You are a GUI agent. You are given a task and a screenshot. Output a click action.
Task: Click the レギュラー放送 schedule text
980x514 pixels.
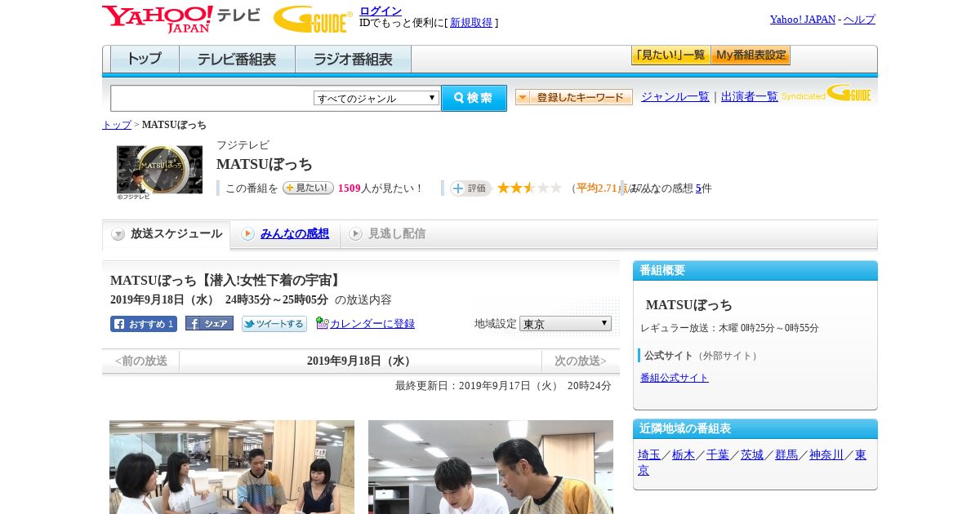tap(729, 328)
